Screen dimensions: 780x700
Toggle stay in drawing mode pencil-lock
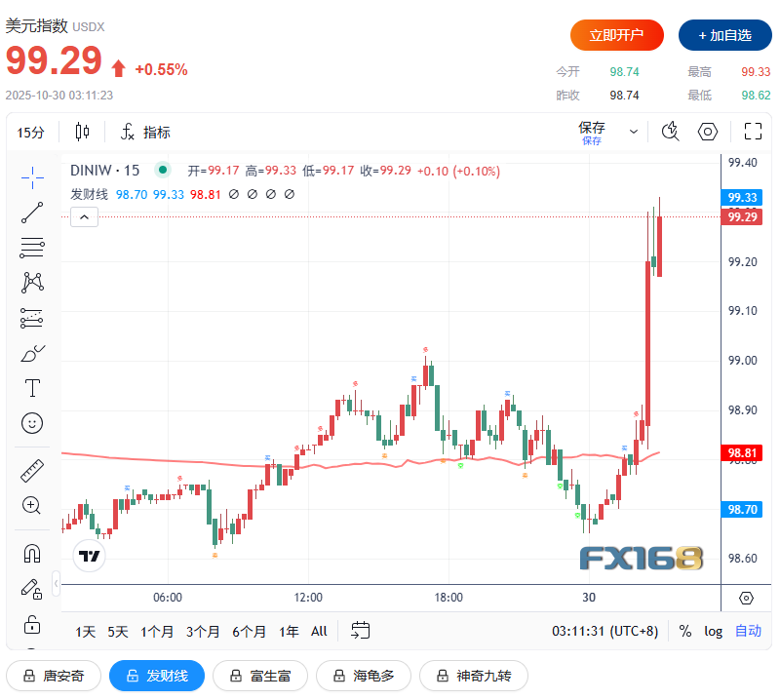tap(32, 589)
